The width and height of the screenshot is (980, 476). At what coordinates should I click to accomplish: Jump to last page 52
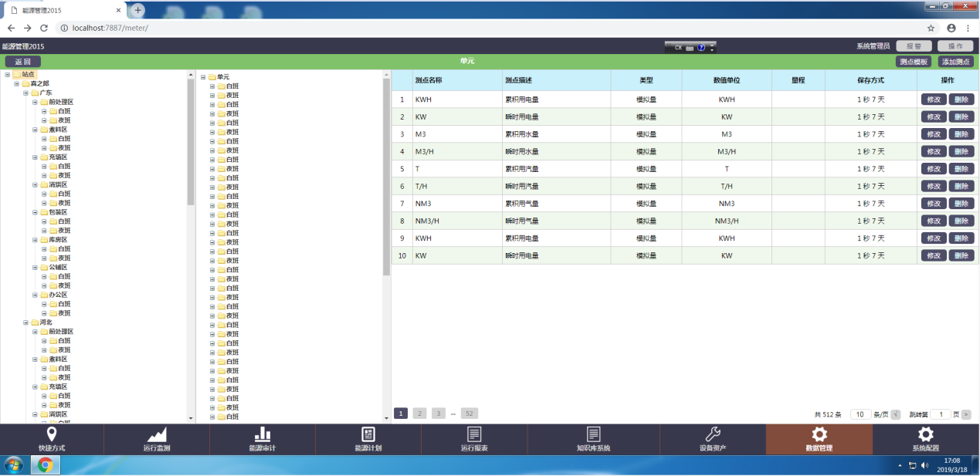pos(469,414)
